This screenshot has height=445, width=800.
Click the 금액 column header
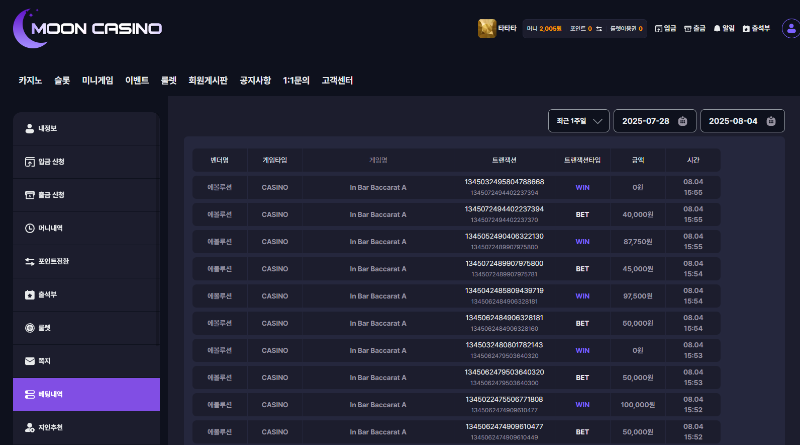click(x=638, y=160)
